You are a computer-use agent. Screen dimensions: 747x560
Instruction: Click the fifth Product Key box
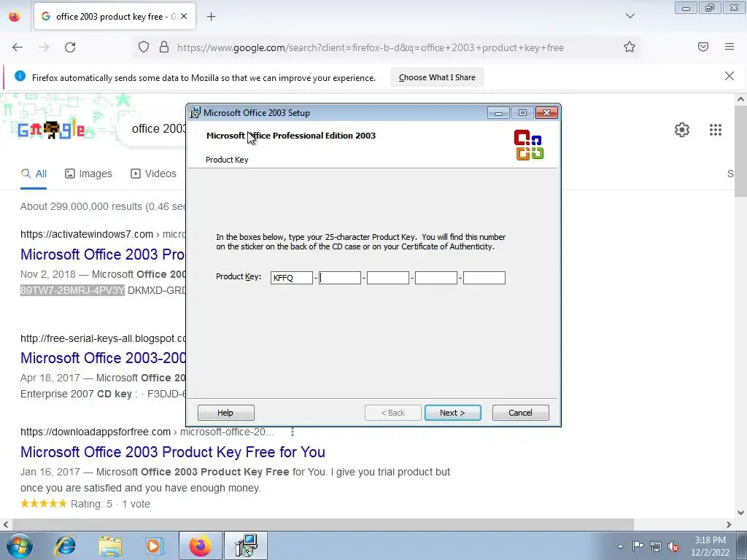[x=484, y=278]
